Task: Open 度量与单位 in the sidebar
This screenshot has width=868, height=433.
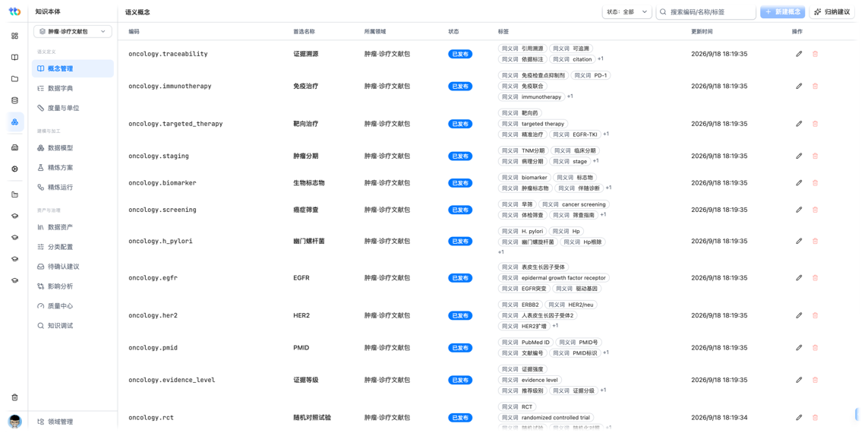Action: pyautogui.click(x=72, y=108)
